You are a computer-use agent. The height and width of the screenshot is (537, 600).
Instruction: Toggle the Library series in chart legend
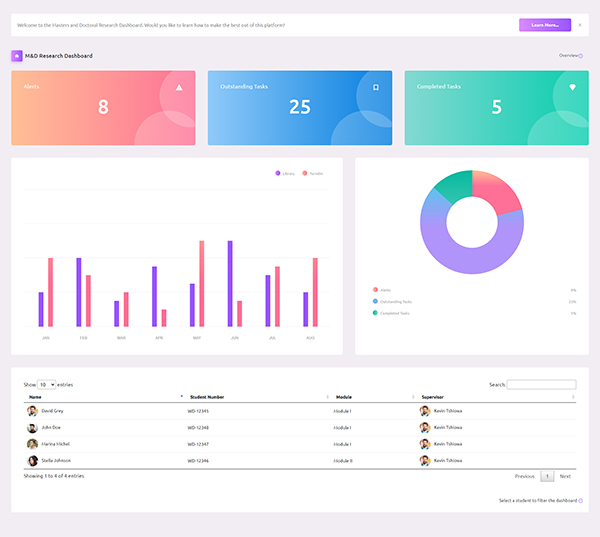point(285,174)
